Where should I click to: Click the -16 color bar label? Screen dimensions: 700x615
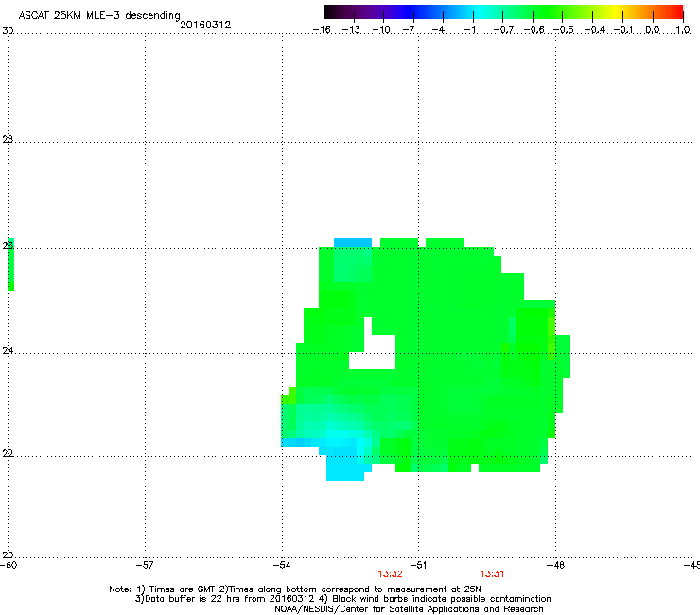(x=322, y=30)
